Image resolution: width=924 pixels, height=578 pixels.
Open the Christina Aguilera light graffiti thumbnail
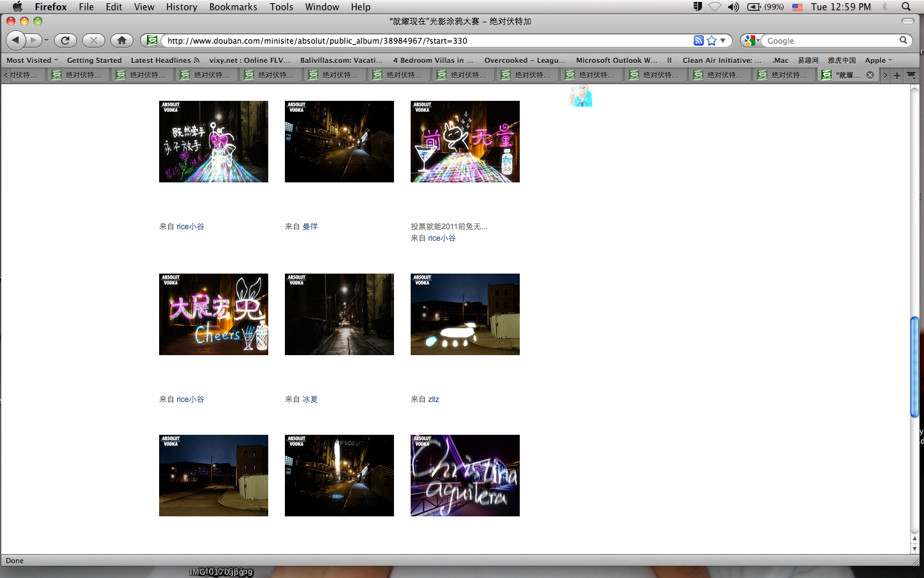click(x=465, y=475)
